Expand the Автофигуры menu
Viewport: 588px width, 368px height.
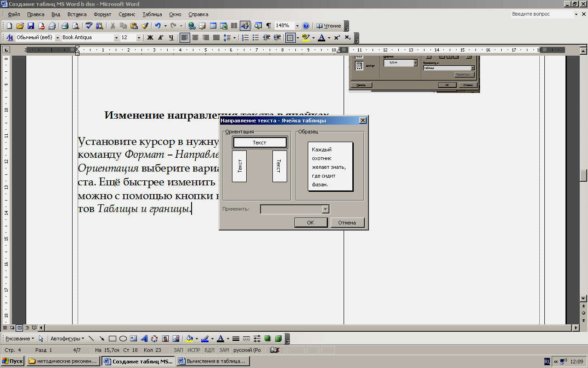tap(68, 339)
